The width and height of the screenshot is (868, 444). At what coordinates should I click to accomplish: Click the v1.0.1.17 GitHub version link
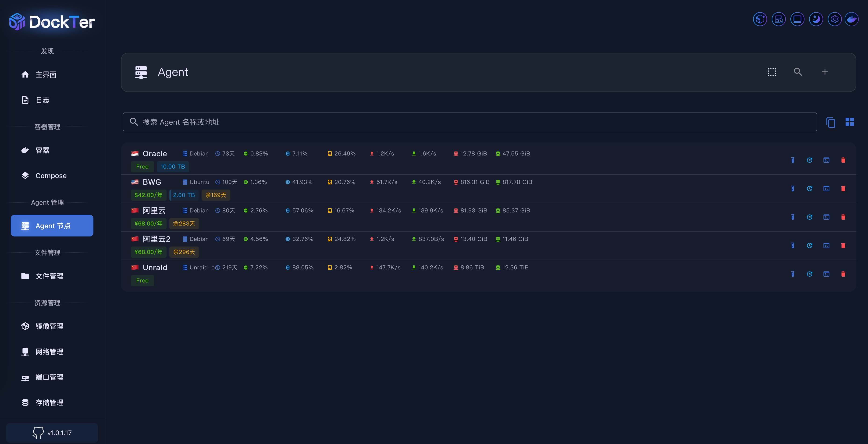[52, 433]
